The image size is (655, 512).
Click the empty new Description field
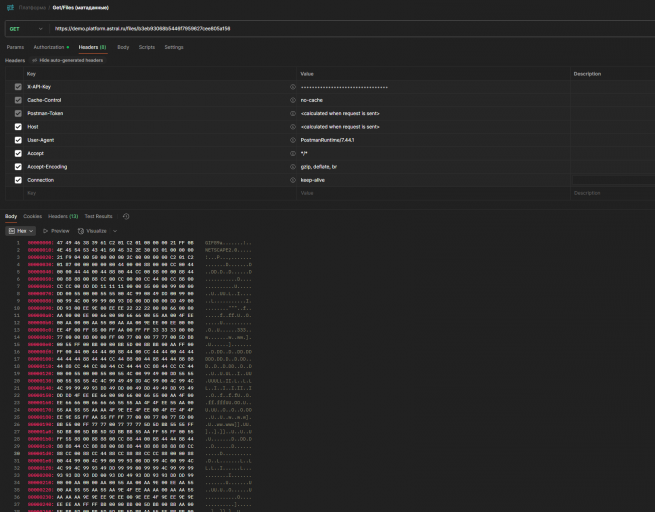[613, 193]
